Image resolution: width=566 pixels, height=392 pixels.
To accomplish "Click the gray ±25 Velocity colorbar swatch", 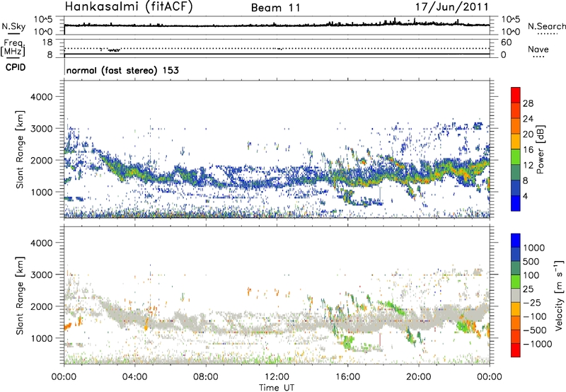I will [x=516, y=295].
